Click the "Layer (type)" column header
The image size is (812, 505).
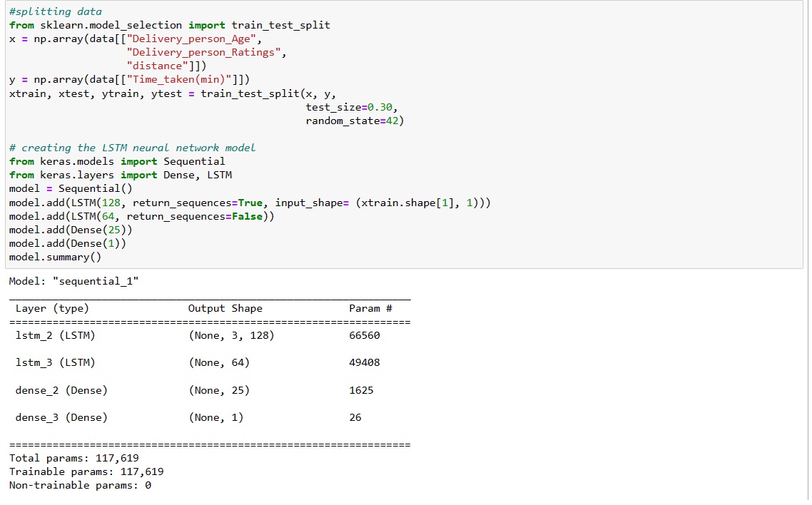tap(52, 308)
